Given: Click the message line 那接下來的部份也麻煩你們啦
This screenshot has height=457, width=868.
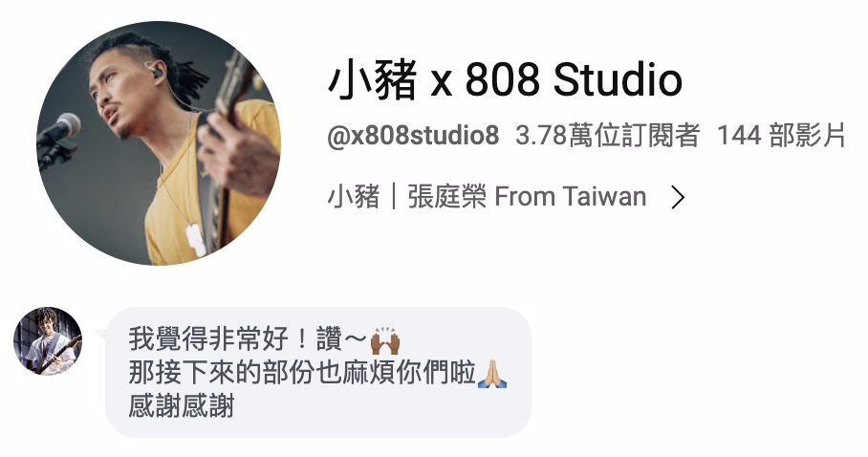Looking at the screenshot, I should (302, 372).
